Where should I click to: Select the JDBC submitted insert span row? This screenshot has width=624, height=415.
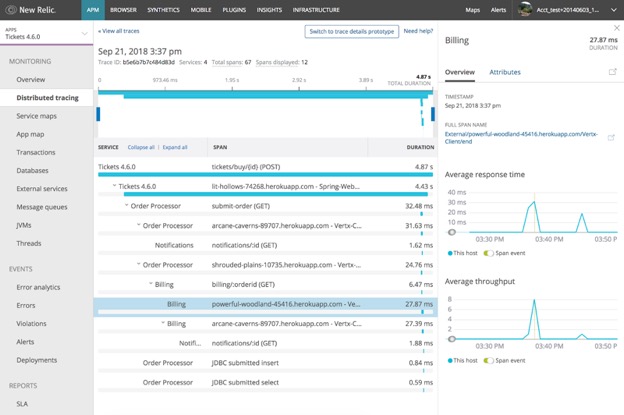click(265, 364)
